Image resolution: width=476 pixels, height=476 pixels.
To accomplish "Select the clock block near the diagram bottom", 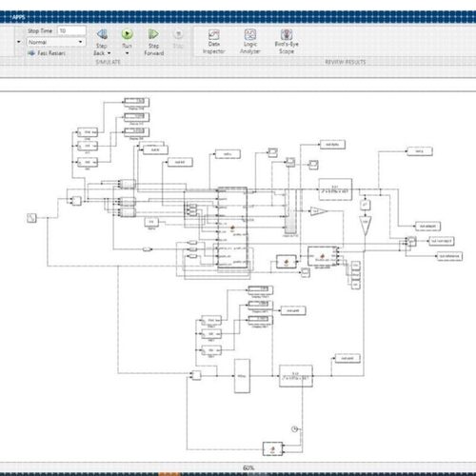I will [294, 429].
